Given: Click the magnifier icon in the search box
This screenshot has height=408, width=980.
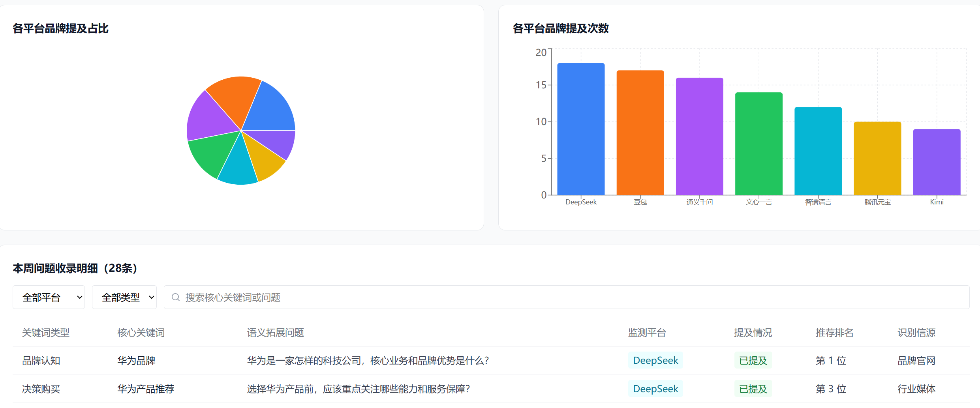Looking at the screenshot, I should pyautogui.click(x=176, y=297).
